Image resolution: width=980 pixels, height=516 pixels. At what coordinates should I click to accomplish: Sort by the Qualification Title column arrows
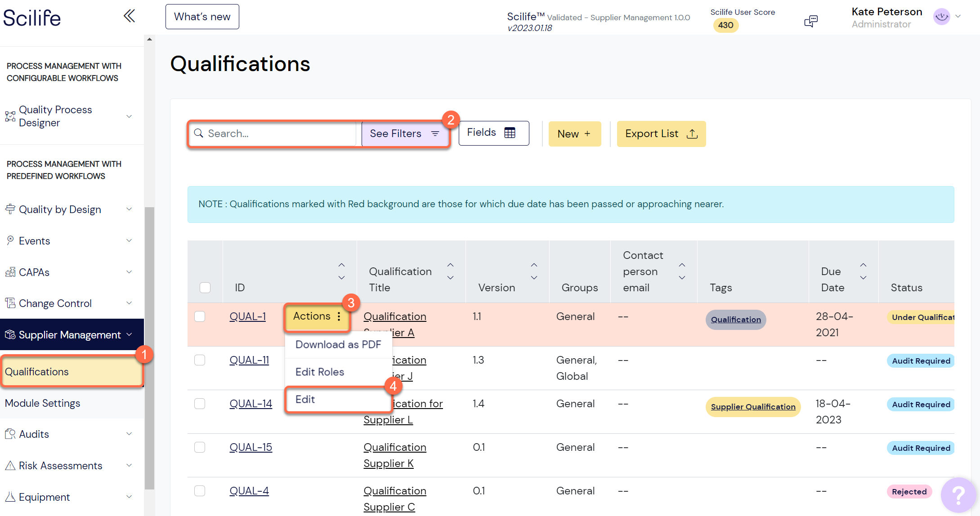[450, 271]
